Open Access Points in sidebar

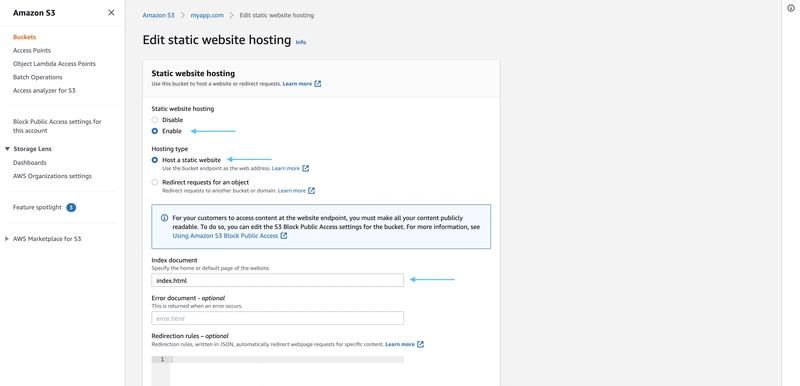32,50
